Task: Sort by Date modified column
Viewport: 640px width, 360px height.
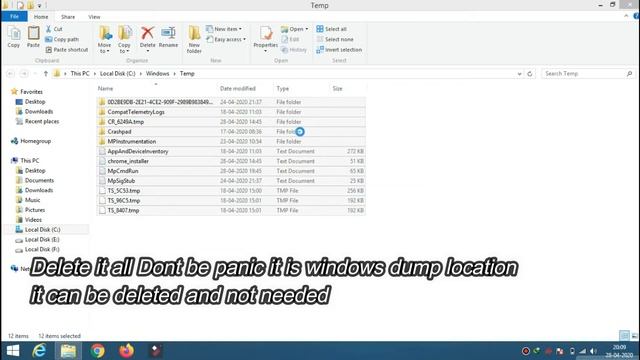Action: 238,89
